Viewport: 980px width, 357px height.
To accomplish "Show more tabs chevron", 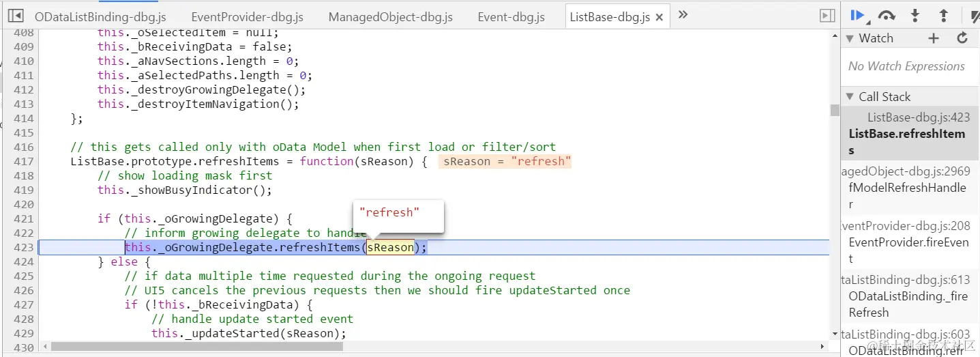I will [683, 14].
